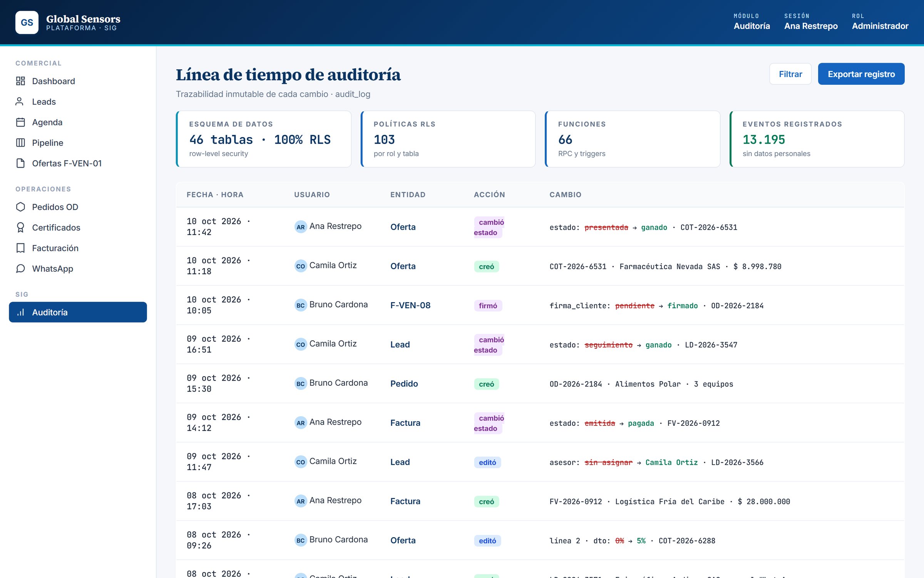The image size is (924, 578).
Task: Click CO avatar in the 16:51 row
Action: 301,344
